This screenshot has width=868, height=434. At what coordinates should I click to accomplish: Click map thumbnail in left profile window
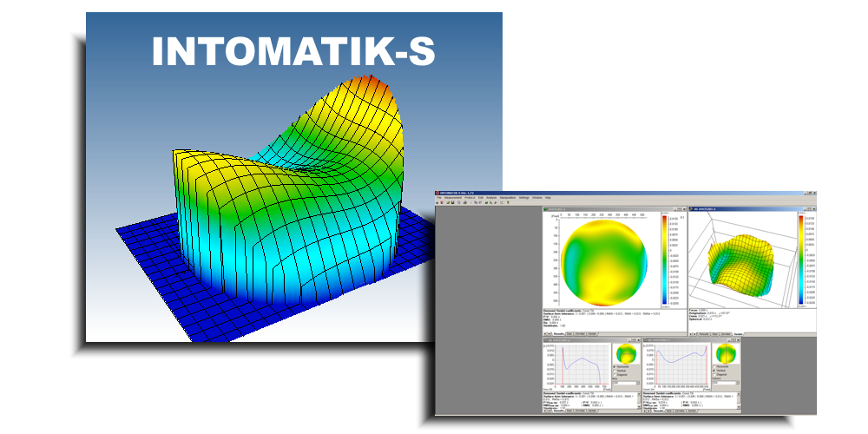click(x=626, y=353)
